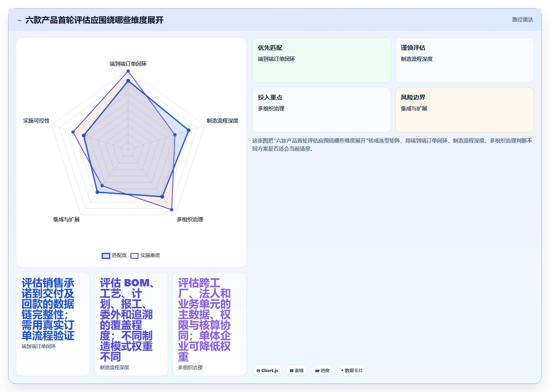Click the description paragraph starting 这张图把
The width and height of the screenshot is (550, 392).
392,145
